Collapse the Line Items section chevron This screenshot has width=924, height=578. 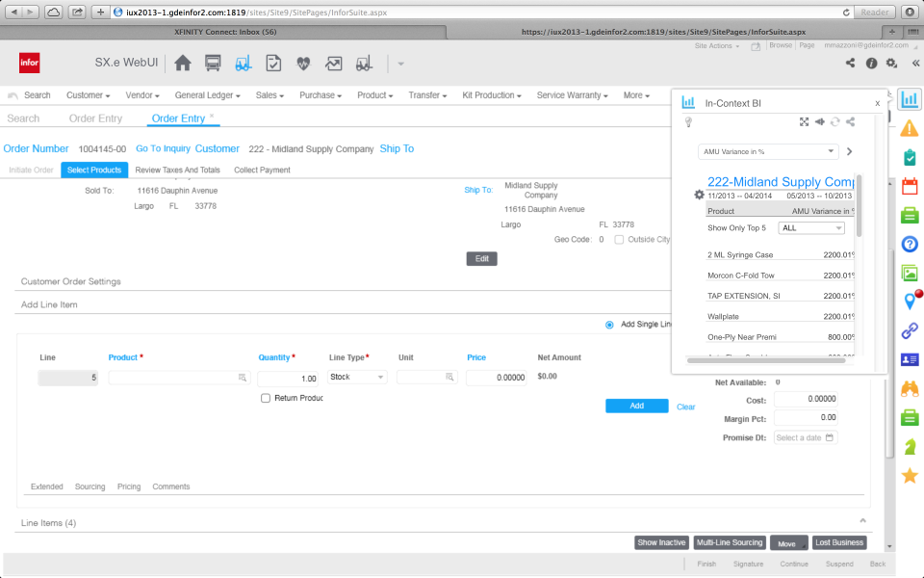tap(862, 521)
